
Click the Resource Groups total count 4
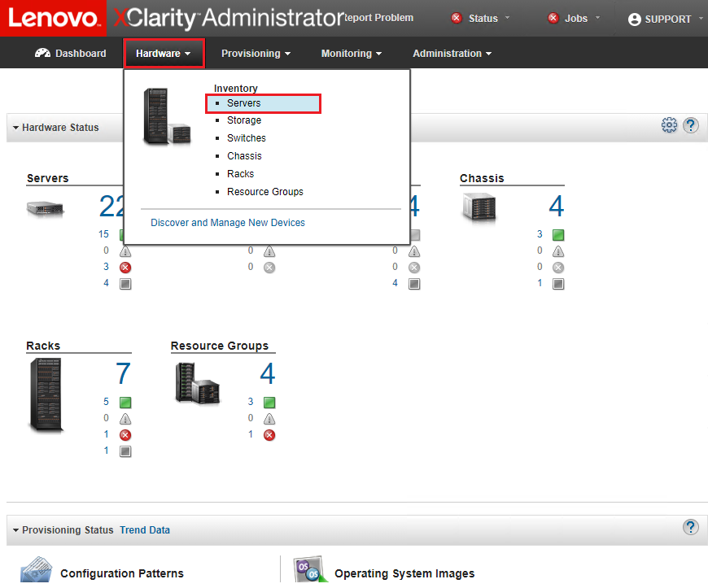pyautogui.click(x=267, y=373)
